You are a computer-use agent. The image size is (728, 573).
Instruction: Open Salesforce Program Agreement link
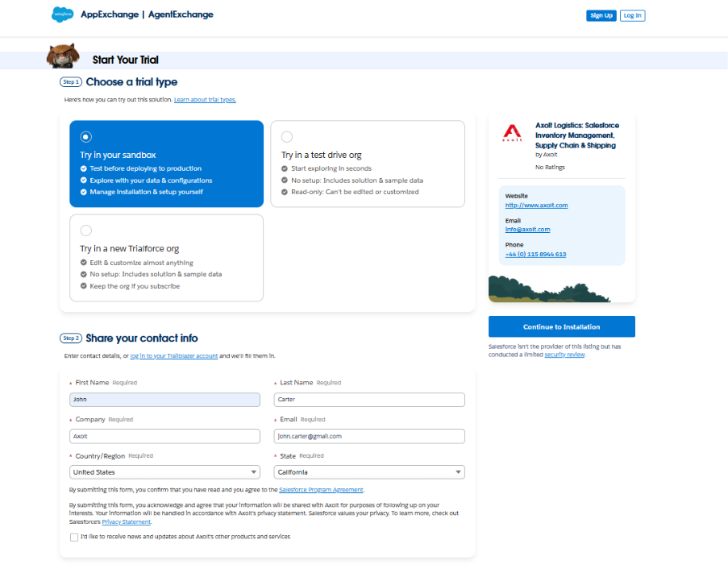tap(321, 489)
